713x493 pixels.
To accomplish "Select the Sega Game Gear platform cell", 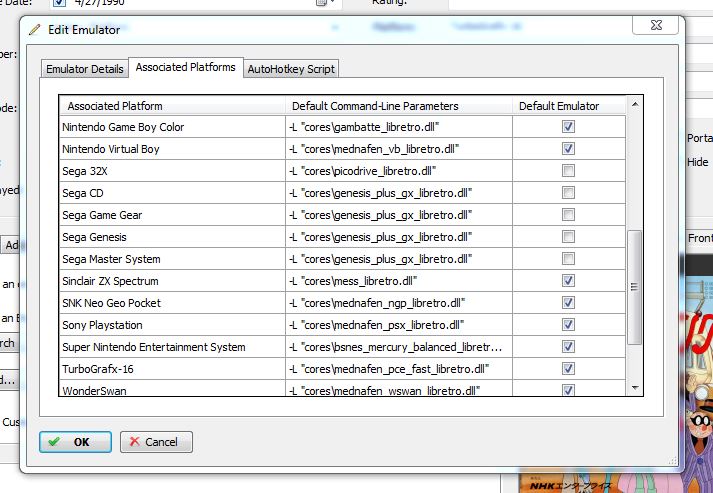I will pyautogui.click(x=172, y=215).
